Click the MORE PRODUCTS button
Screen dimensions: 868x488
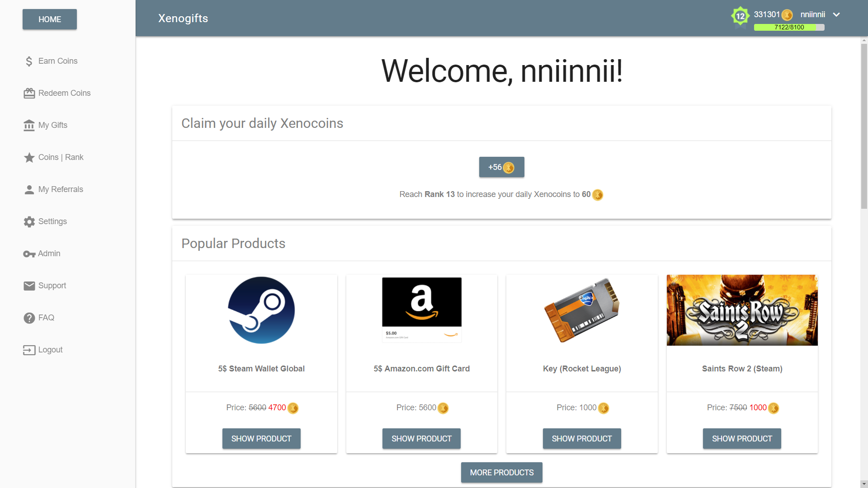pyautogui.click(x=502, y=473)
